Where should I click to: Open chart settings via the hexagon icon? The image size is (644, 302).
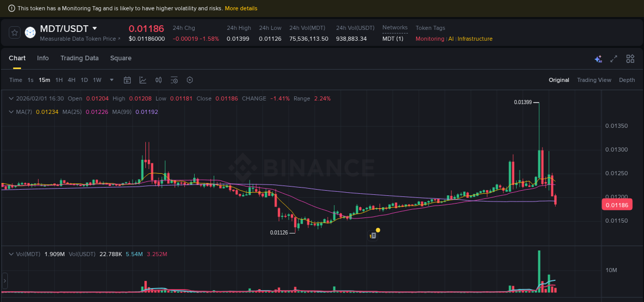tap(190, 80)
